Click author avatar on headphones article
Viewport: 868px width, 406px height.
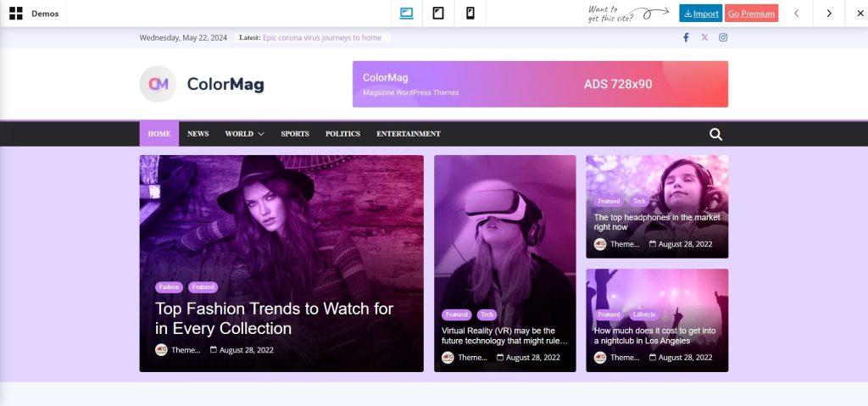coord(600,244)
